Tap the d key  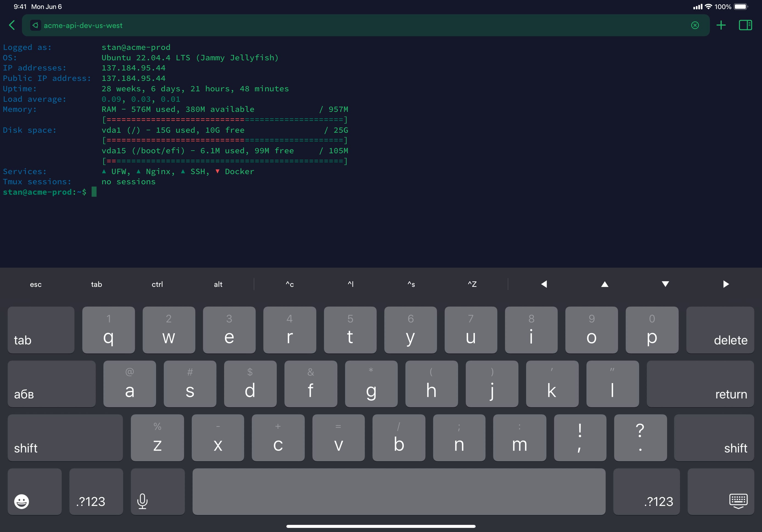pos(250,384)
